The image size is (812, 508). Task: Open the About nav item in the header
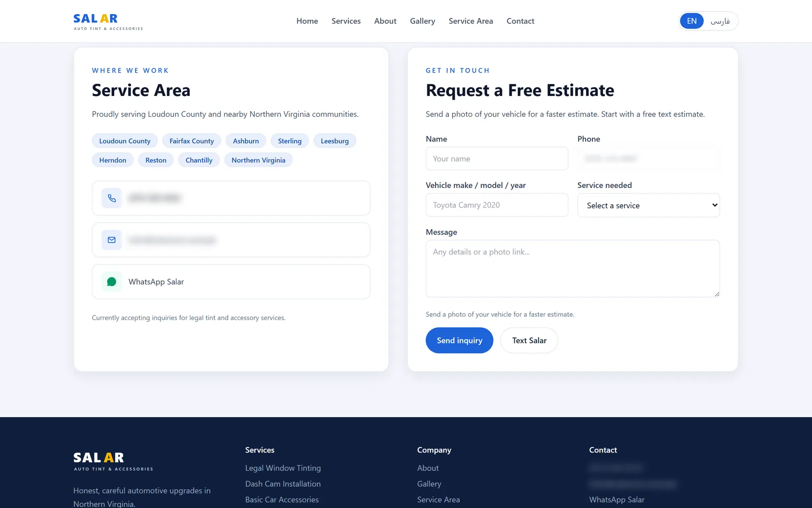[x=385, y=21]
